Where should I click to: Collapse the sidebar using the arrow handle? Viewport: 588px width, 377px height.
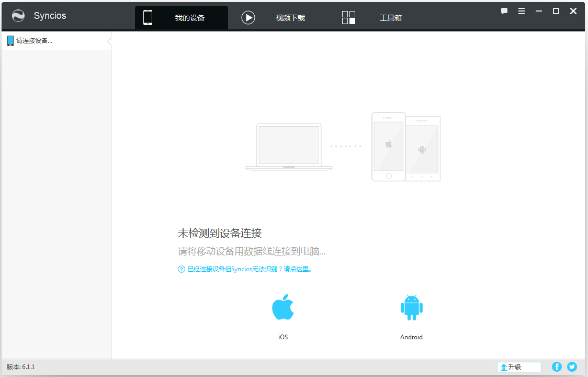(x=109, y=41)
